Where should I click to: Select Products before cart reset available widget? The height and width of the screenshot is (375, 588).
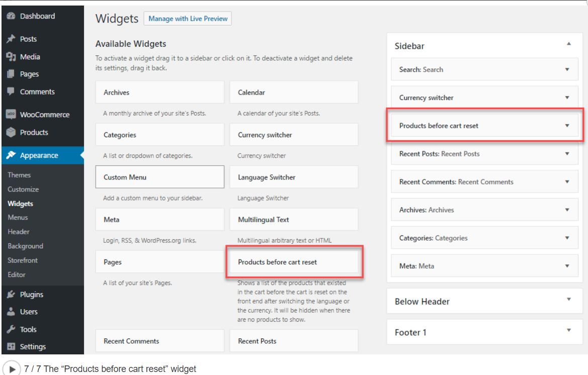tap(294, 261)
